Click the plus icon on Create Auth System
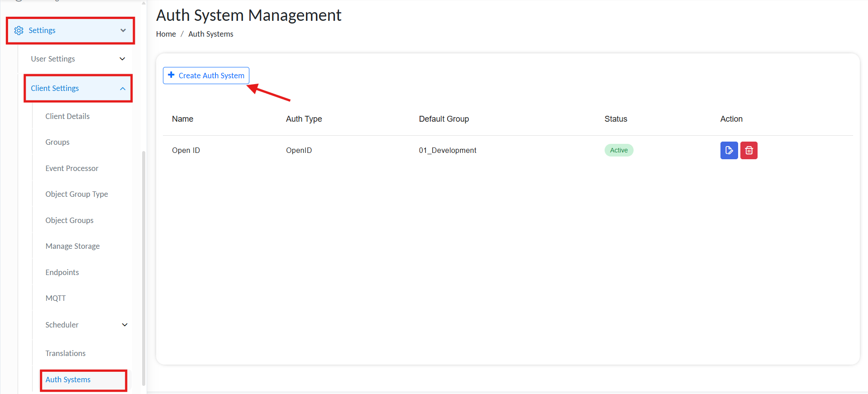Viewport: 868px width, 394px height. pos(171,75)
